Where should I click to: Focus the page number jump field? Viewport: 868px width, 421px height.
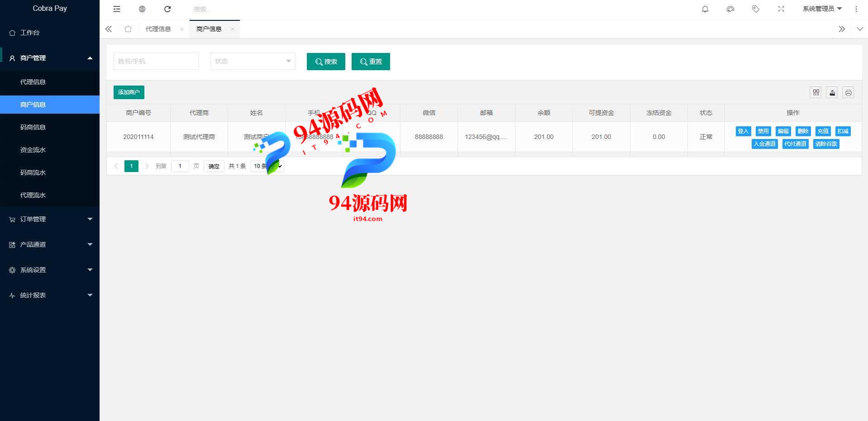pos(180,166)
